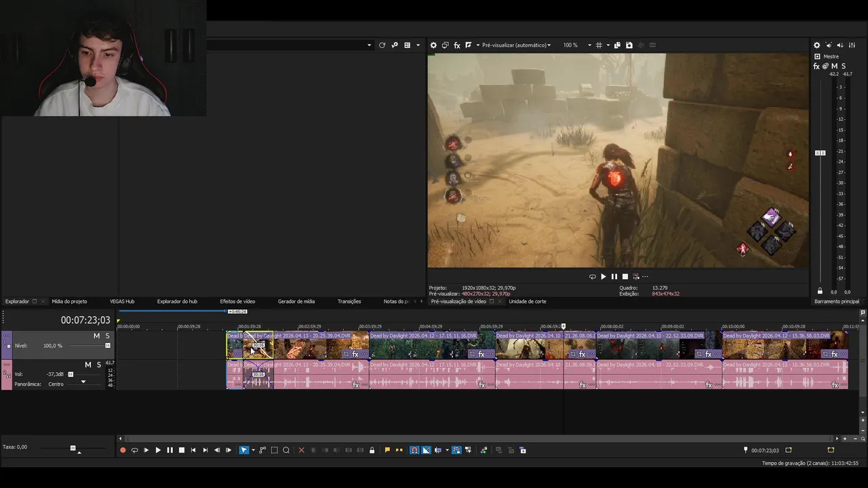Open Pré-visualizar (automático) quality dropdown
This screenshot has height=488, width=868.
pos(516,45)
